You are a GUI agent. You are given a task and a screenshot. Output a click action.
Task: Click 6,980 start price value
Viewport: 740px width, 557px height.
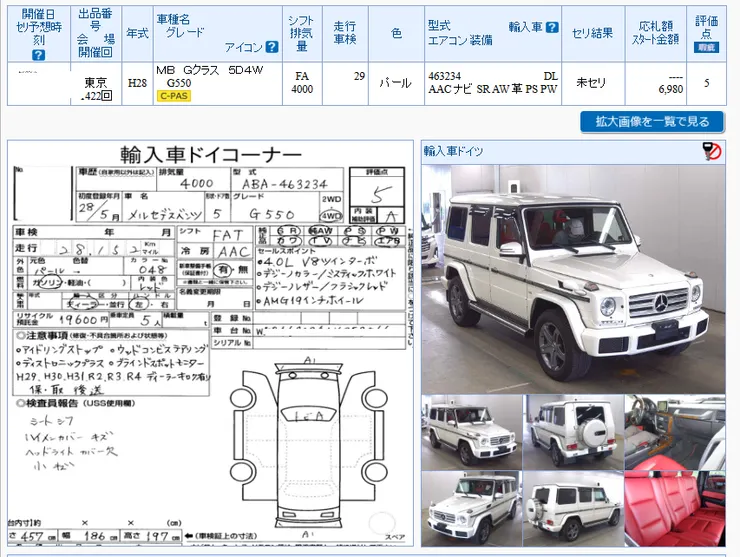[671, 89]
